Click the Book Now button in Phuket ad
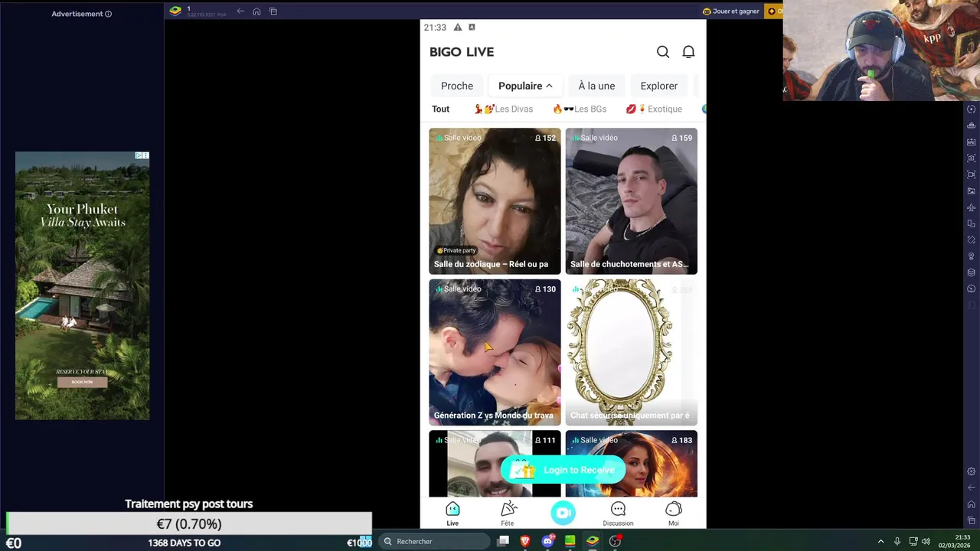The height and width of the screenshot is (551, 980). click(x=83, y=382)
